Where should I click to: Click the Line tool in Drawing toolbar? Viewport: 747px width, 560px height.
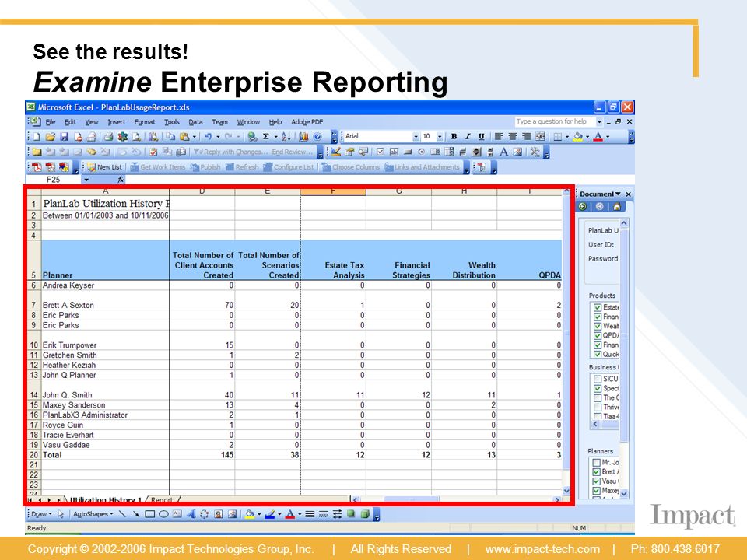coord(122,514)
